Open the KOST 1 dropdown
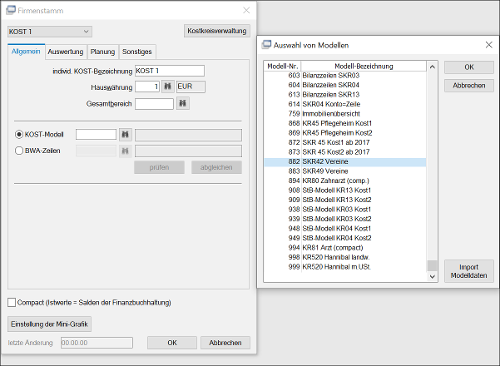500x366 pixels. point(50,32)
